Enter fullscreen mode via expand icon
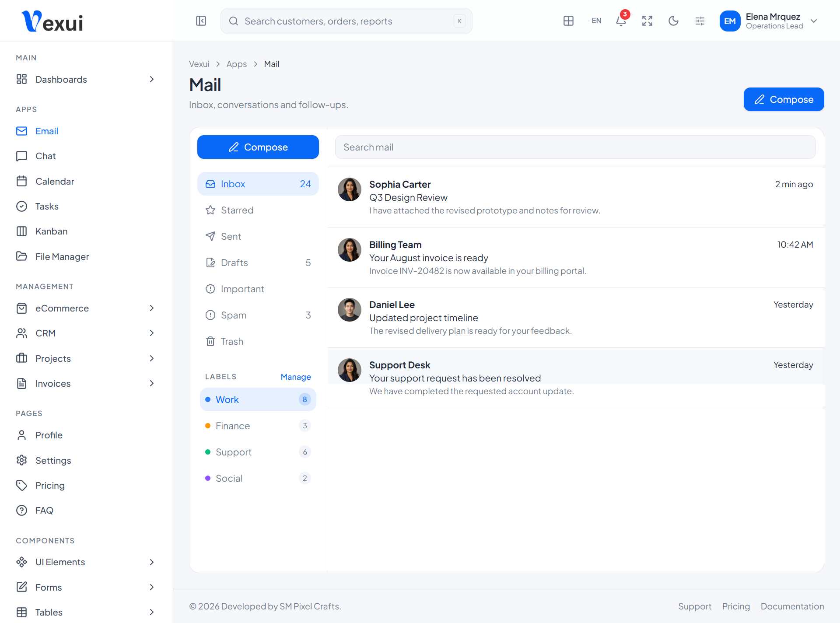Screen dimensions: 840x623 (x=647, y=21)
